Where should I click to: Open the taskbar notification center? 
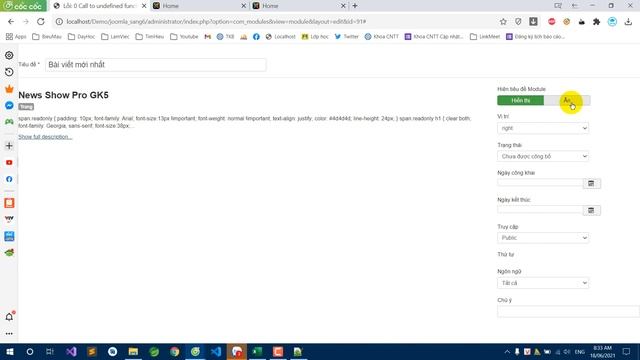pos(627,351)
